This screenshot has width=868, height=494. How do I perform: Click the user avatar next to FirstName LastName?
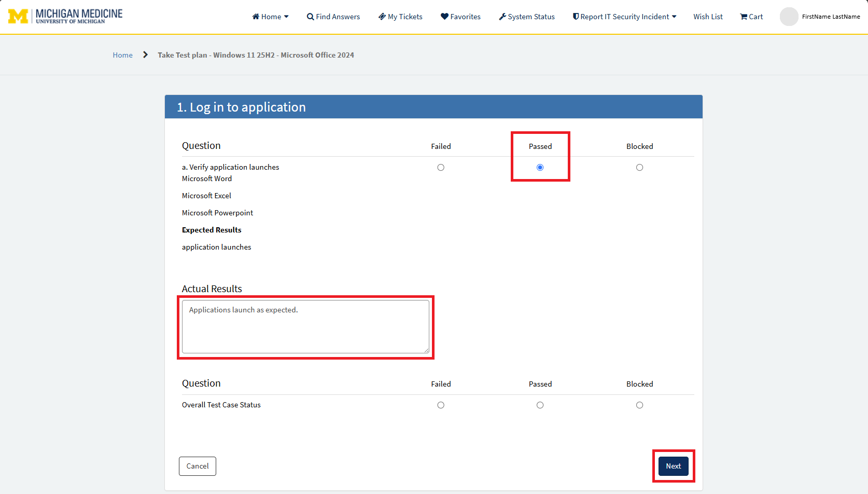coord(789,17)
